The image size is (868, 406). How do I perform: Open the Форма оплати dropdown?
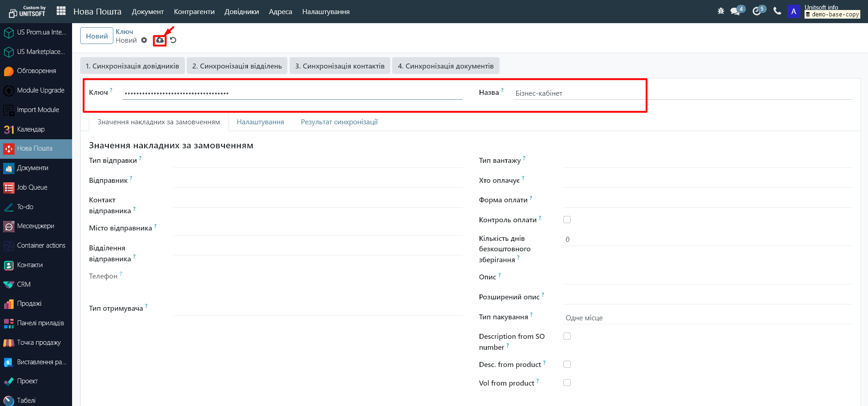(x=707, y=201)
